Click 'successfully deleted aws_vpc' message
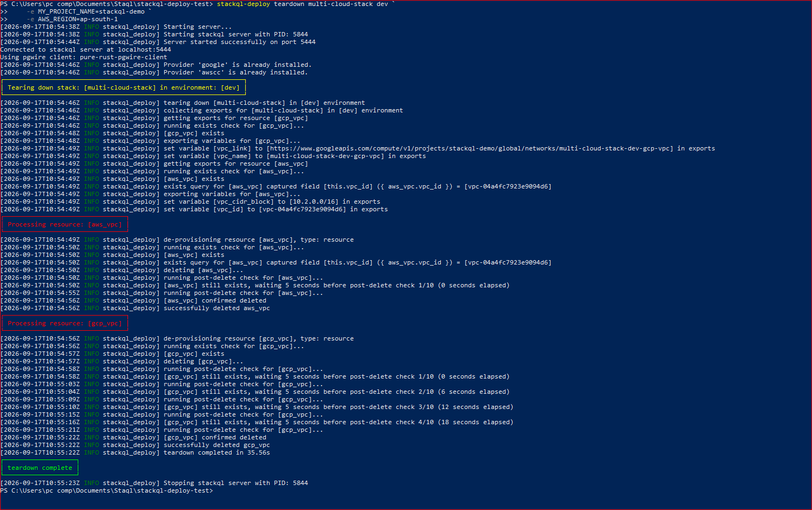Screen dimensions: 812x510 [216, 308]
